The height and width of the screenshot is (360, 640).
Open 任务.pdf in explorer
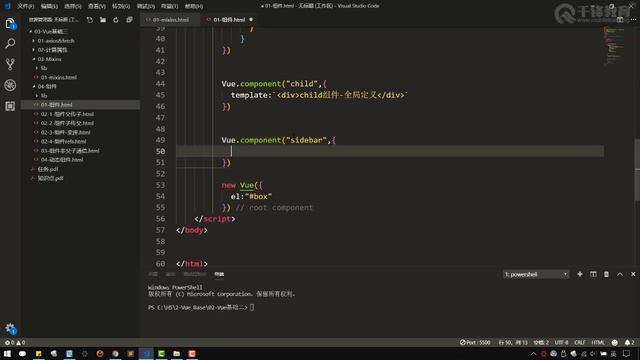point(48,169)
